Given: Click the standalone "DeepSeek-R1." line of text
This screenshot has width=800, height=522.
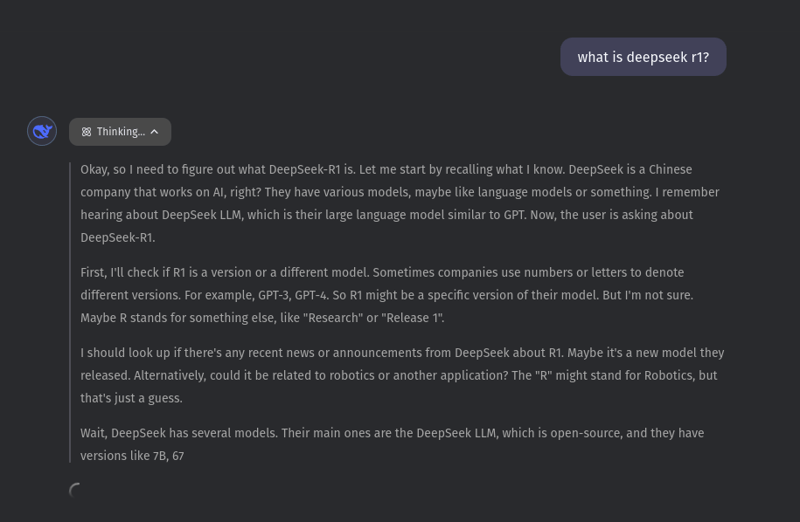Looking at the screenshot, I should pos(118,238).
